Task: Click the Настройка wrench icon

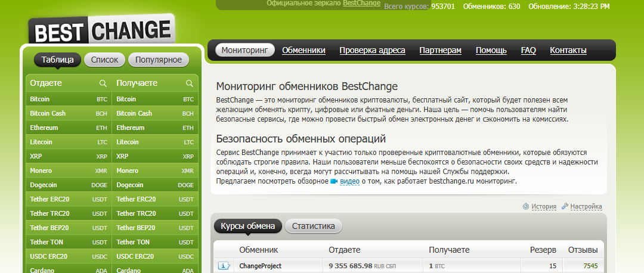Action: coord(565,206)
